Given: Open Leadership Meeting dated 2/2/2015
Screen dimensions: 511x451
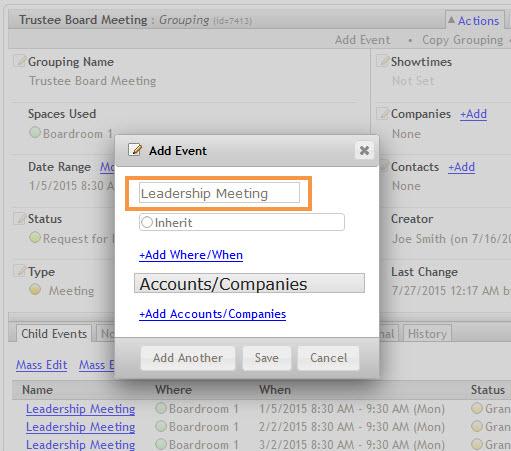Looking at the screenshot, I should (x=81, y=427).
